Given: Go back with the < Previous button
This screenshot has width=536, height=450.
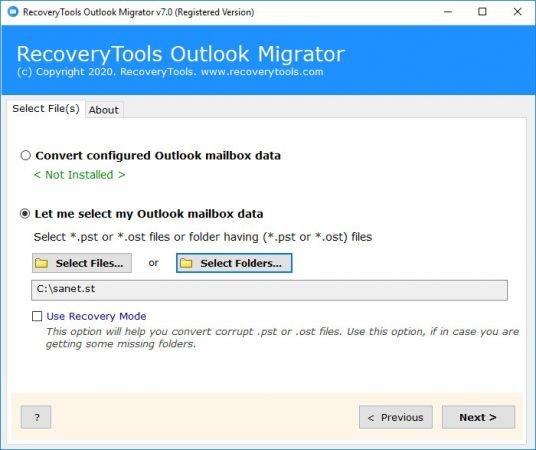Looking at the screenshot, I should (396, 417).
